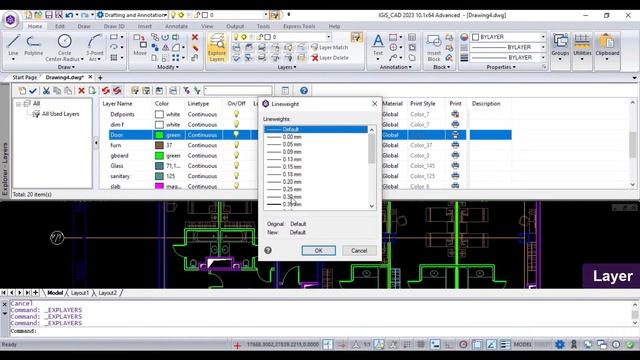
Task: Click the red Delete X icon in explorer toolbar
Action: click(x=81, y=91)
